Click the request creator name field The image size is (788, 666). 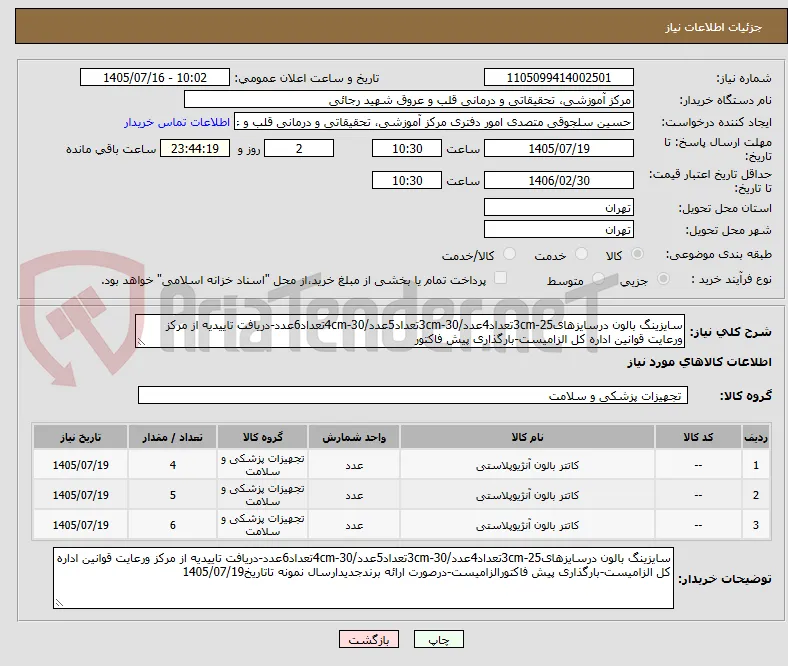[434, 122]
